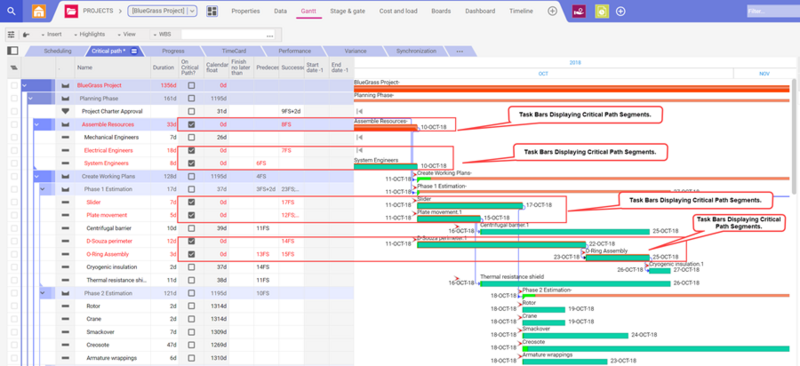Collapse the Phase 2 Estimation tree node

point(43,294)
